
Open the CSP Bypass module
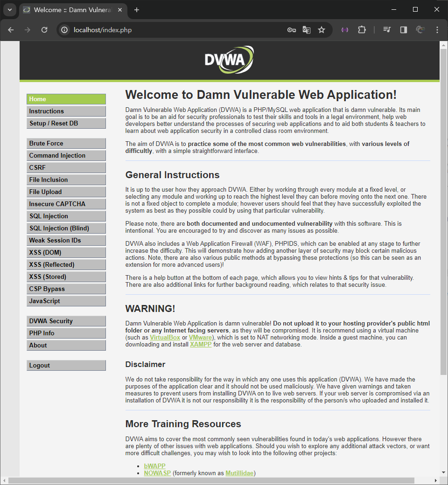tap(66, 289)
